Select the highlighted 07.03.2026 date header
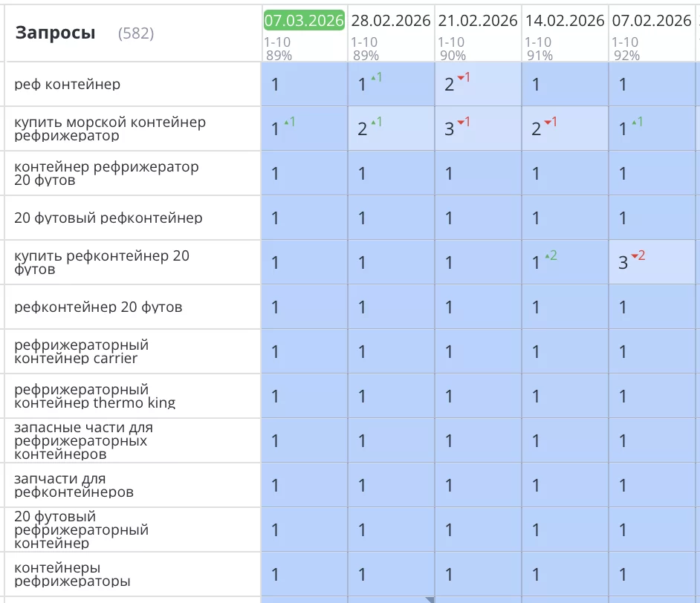Image resolution: width=700 pixels, height=603 pixels. [x=304, y=21]
